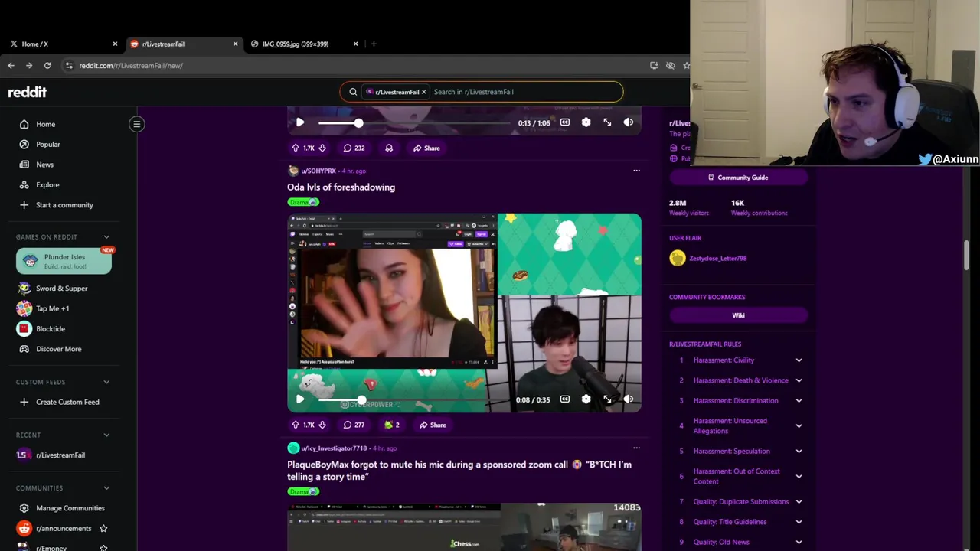Enter fullscreen on the Oda video
Screen dimensions: 980x551
click(x=607, y=399)
